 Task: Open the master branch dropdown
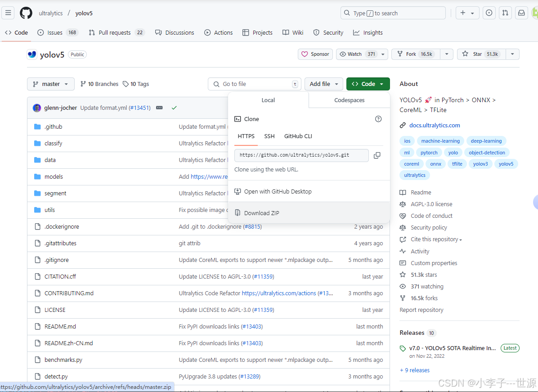pos(51,84)
